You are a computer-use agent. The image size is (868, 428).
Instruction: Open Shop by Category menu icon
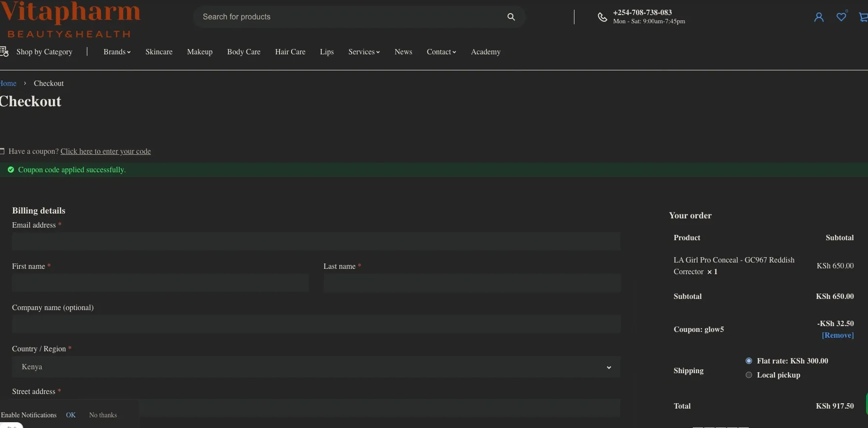(4, 51)
